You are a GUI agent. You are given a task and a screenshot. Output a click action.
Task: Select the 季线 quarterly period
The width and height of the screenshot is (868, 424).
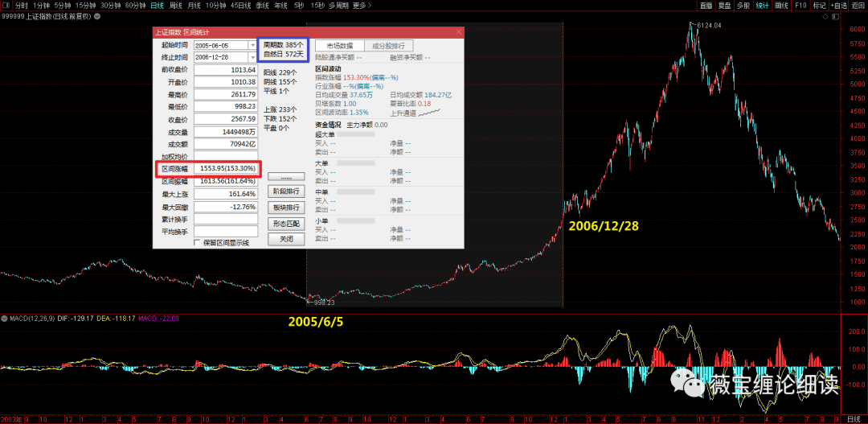tap(262, 5)
